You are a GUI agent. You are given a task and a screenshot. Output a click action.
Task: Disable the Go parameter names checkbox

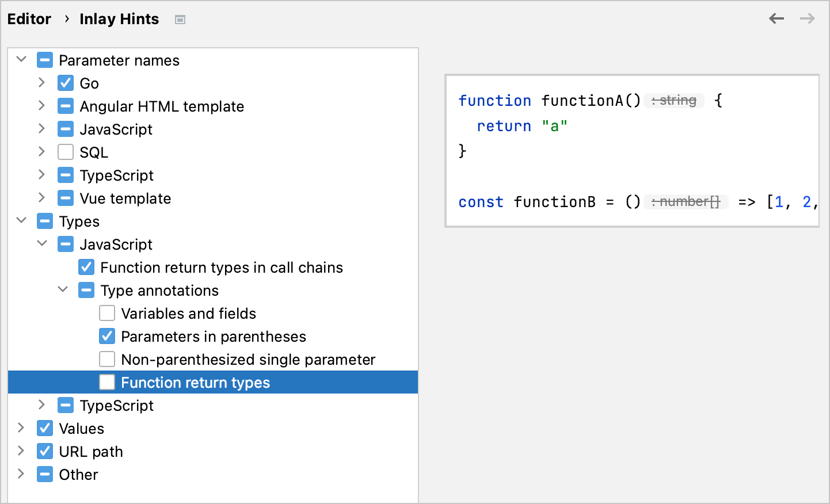pyautogui.click(x=65, y=83)
